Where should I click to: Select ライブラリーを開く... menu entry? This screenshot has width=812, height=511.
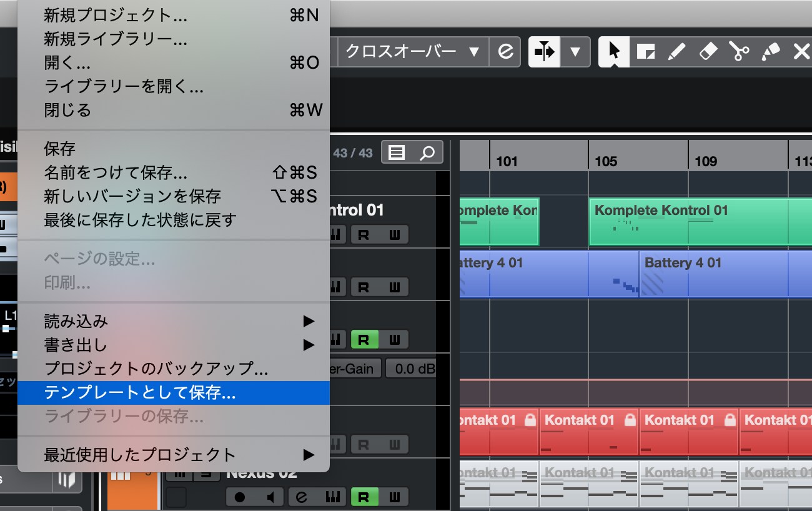tap(174, 87)
